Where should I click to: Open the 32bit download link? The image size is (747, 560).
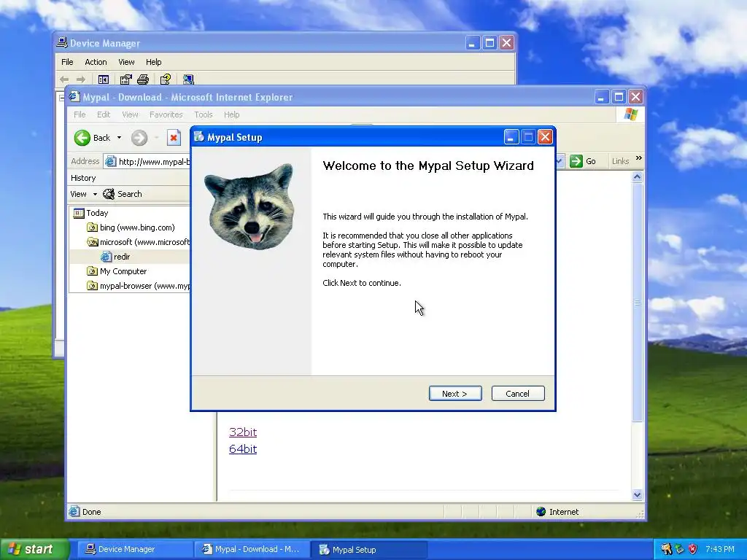[243, 432]
